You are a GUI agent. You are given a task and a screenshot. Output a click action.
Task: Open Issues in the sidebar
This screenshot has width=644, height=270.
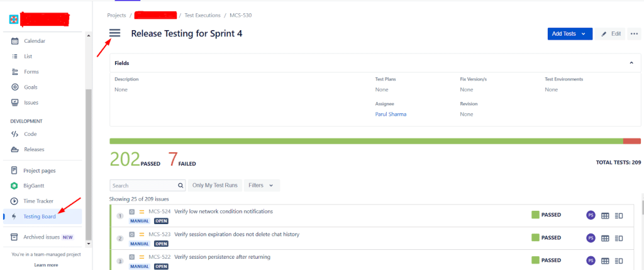tap(31, 103)
